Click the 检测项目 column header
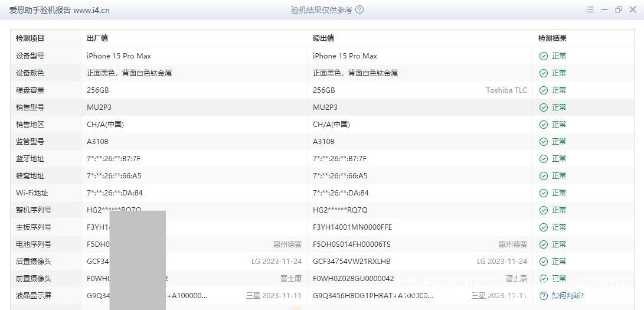644x310 pixels. click(30, 38)
